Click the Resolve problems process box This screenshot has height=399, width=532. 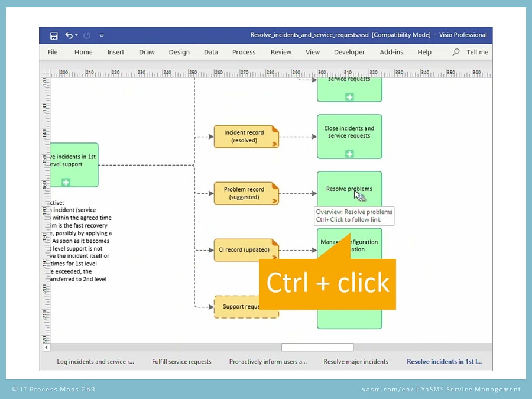click(x=349, y=189)
